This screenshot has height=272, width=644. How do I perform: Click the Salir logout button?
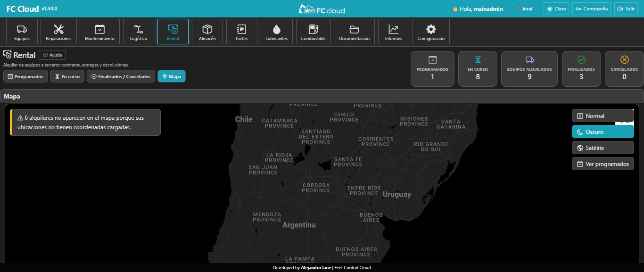click(x=626, y=9)
